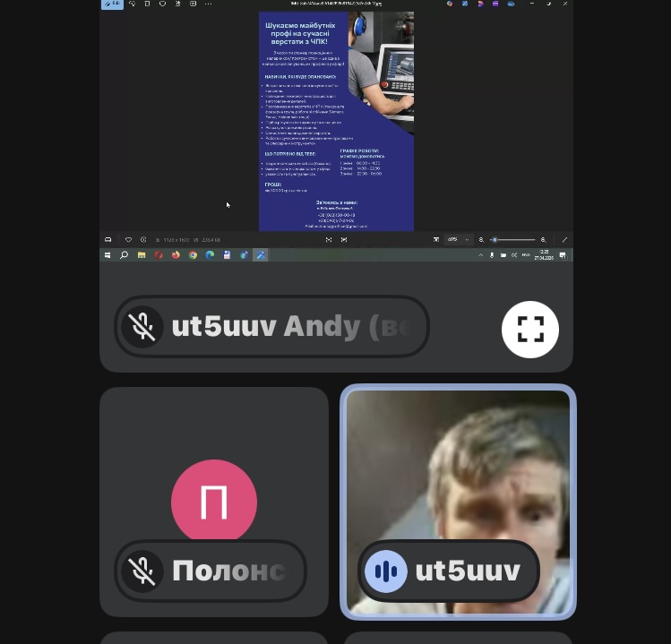Screen dimensions: 671x644
Task: Click the ut5uuv Andy name label
Action: click(288, 327)
